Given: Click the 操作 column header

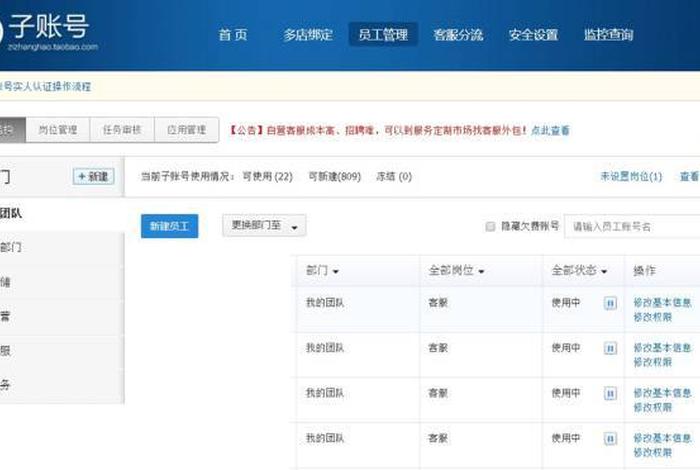Looking at the screenshot, I should [x=644, y=270].
